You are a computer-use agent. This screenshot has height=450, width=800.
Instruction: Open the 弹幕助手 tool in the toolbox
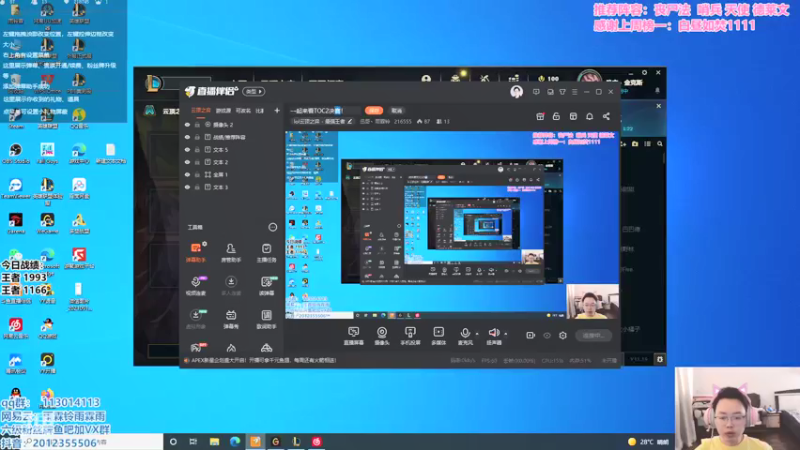[195, 253]
